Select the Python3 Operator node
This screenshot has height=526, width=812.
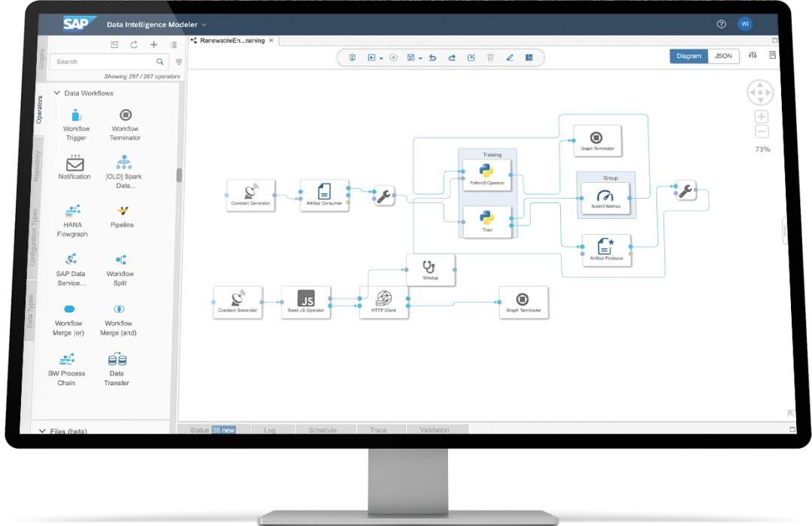pyautogui.click(x=486, y=175)
